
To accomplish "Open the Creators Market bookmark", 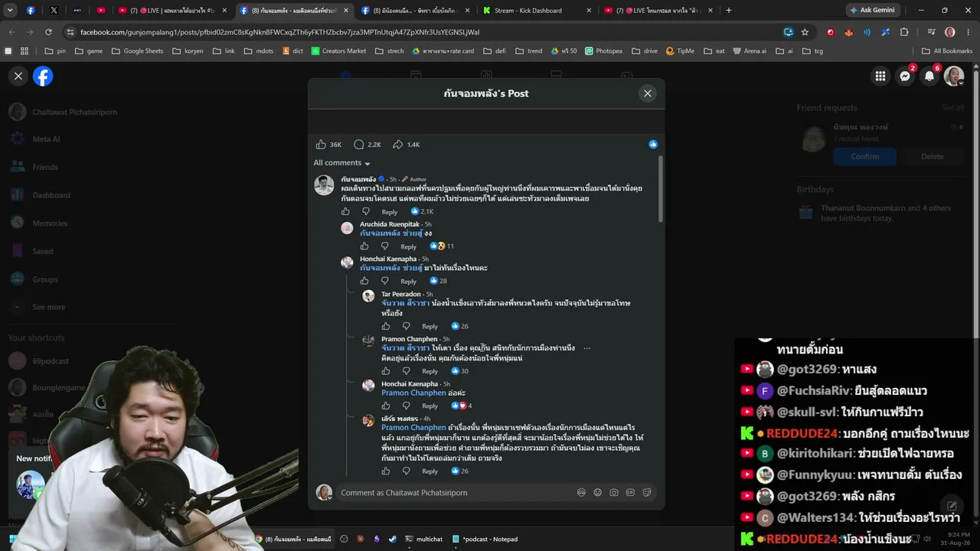I will coord(338,51).
